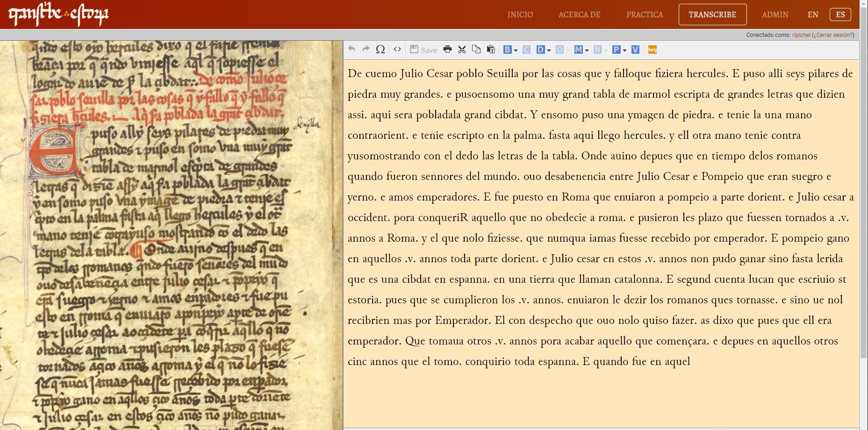
Task: Open dropdown arrow next to B
Action: [x=516, y=50]
